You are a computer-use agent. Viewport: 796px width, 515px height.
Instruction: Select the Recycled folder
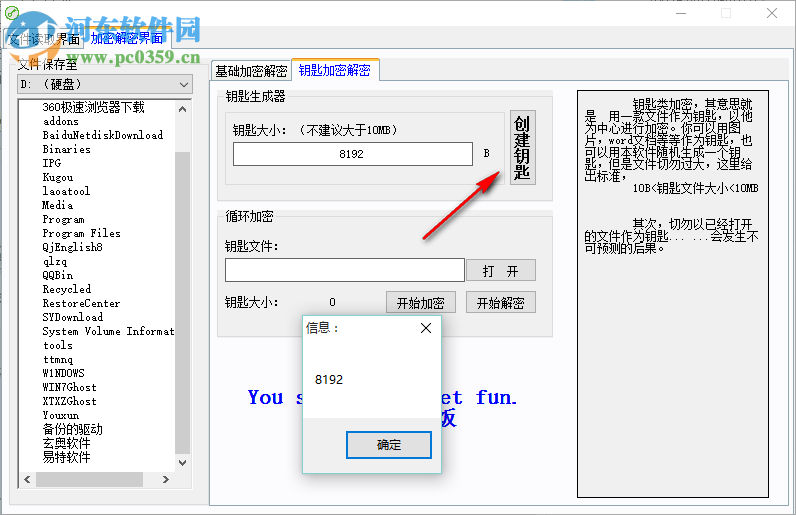point(67,289)
